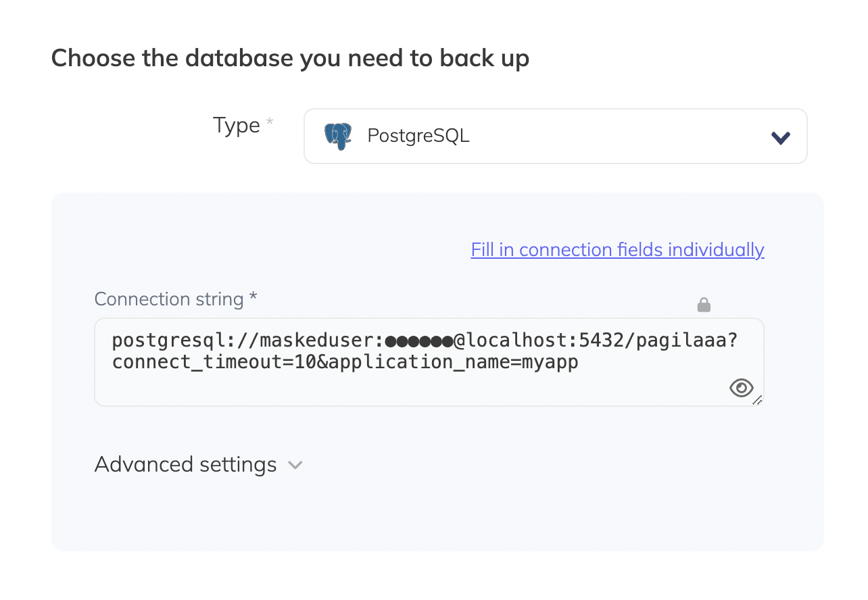The width and height of the screenshot is (868, 600).
Task: Click 'maskeduser' in the connection string
Action: pos(321,341)
